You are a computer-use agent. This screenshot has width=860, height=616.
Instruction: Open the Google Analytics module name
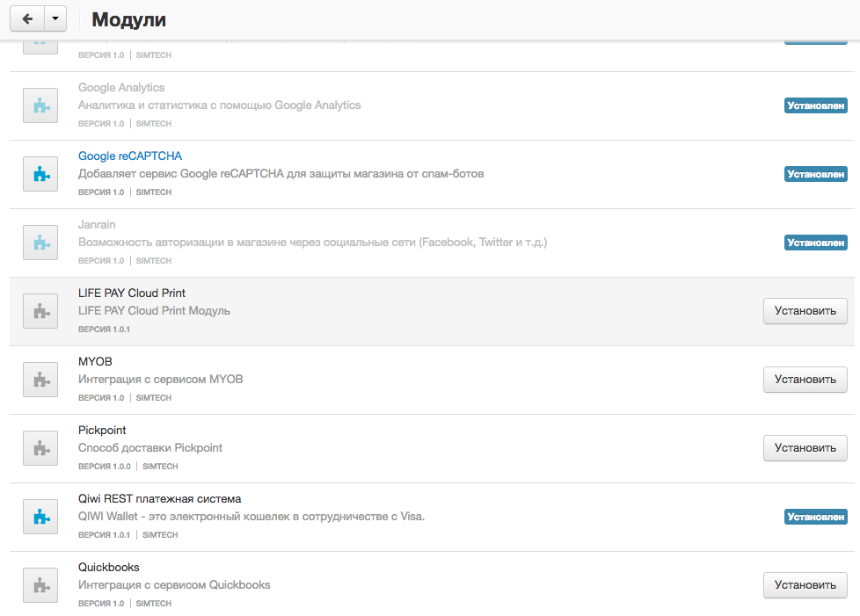click(121, 88)
